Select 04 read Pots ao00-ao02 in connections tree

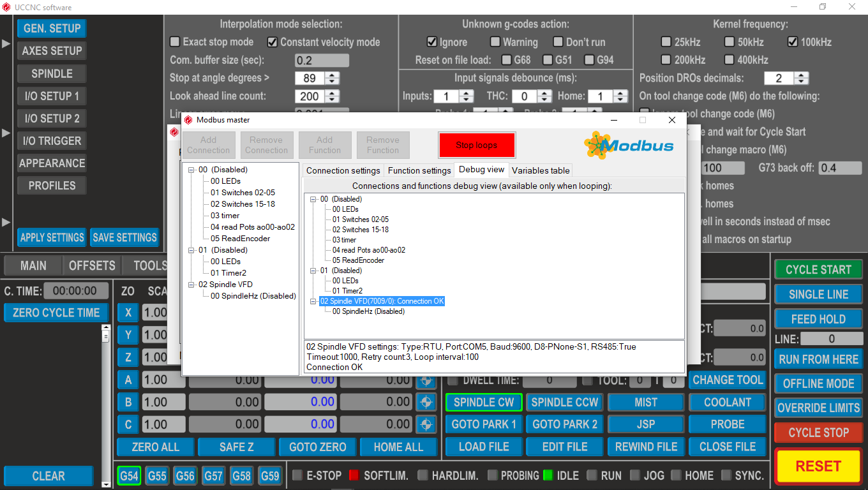coord(253,227)
